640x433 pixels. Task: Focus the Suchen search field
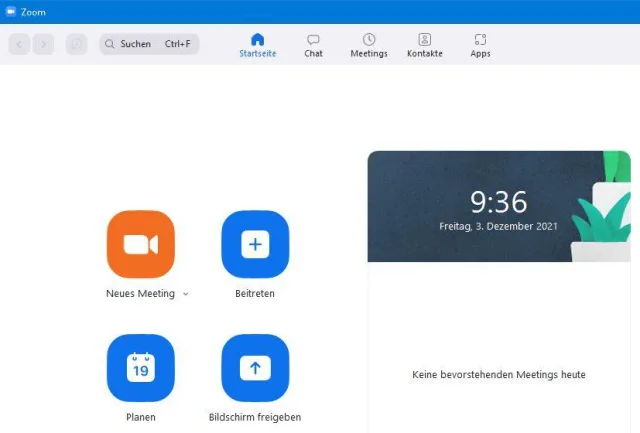[149, 44]
